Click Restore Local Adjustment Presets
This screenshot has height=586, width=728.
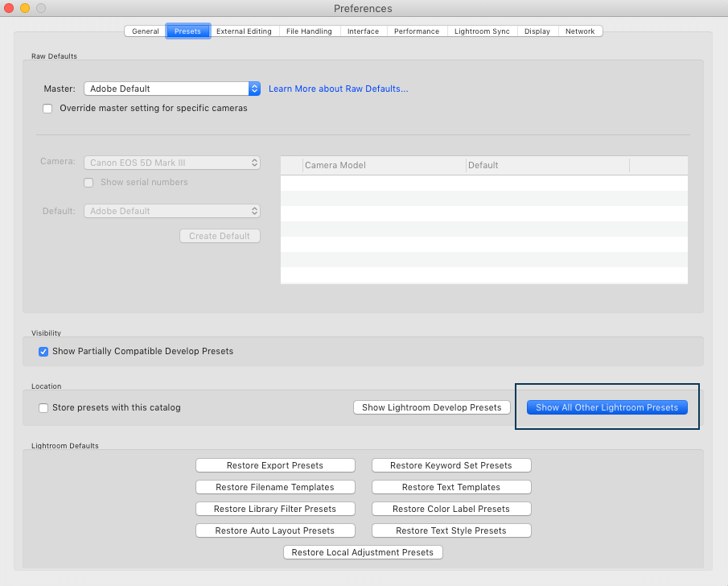click(x=362, y=552)
